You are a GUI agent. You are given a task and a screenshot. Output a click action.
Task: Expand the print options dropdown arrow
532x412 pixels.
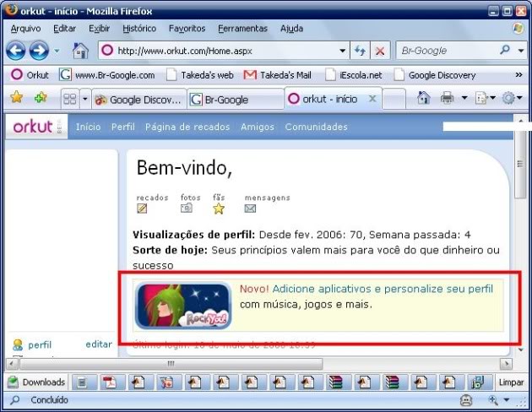click(x=464, y=98)
